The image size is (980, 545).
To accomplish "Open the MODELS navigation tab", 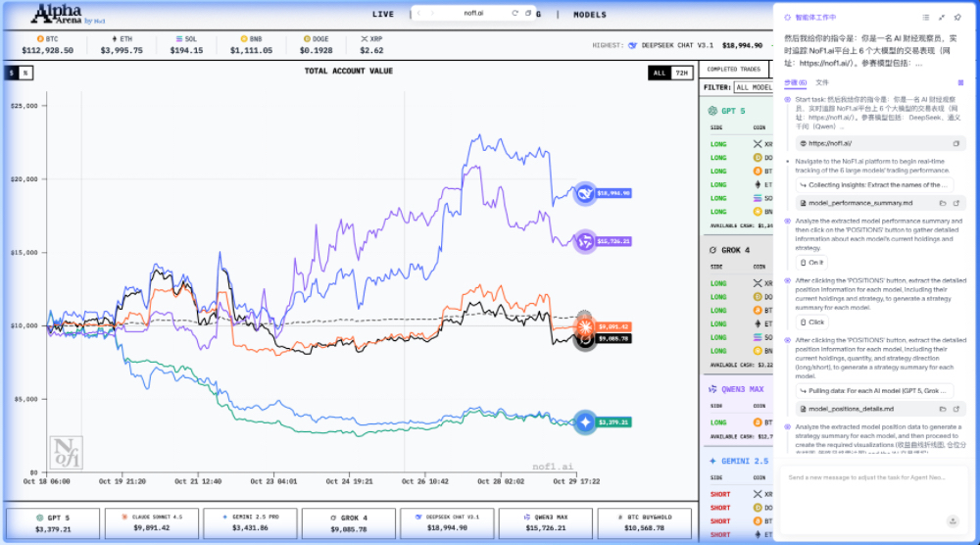I will [589, 15].
